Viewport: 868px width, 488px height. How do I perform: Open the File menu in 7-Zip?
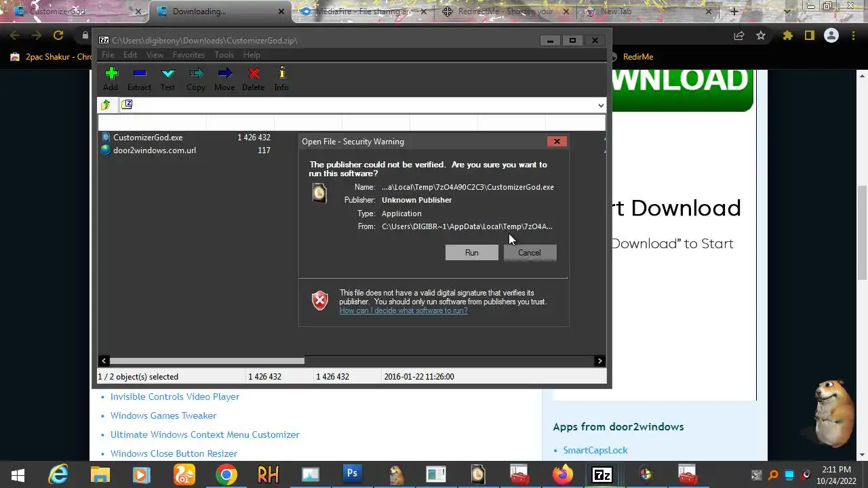(x=108, y=55)
